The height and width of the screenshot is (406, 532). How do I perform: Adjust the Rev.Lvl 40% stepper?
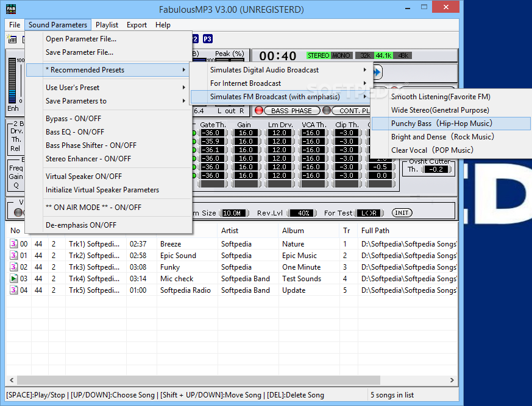[x=302, y=213]
